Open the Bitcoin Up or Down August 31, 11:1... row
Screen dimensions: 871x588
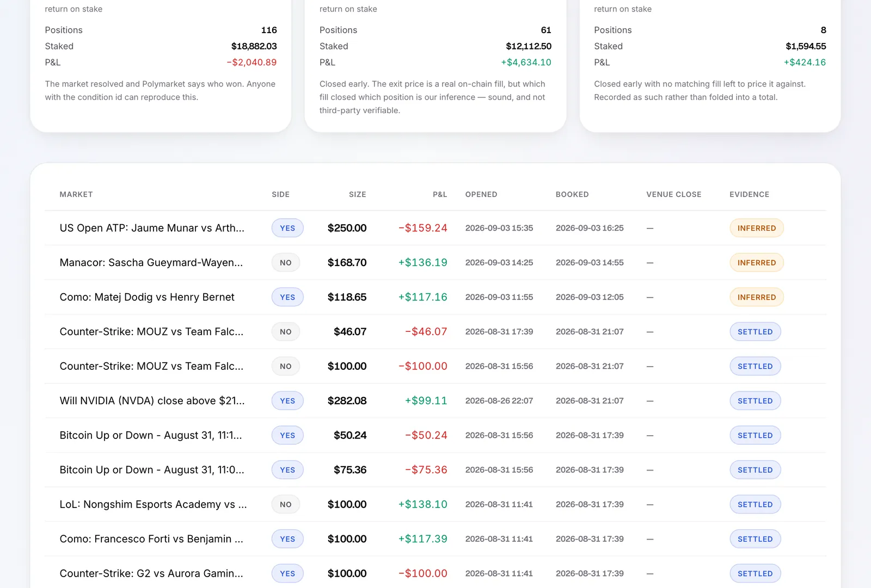(436, 435)
